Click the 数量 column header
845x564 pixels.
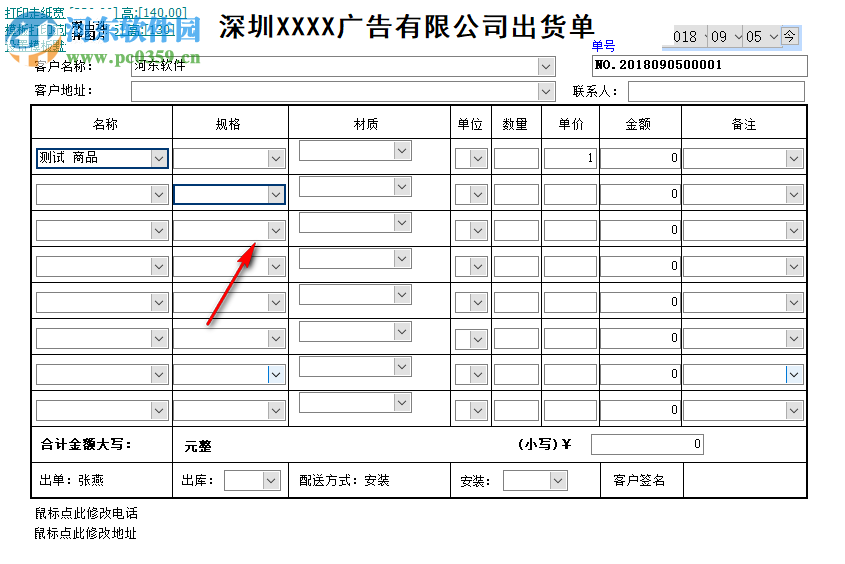point(515,124)
